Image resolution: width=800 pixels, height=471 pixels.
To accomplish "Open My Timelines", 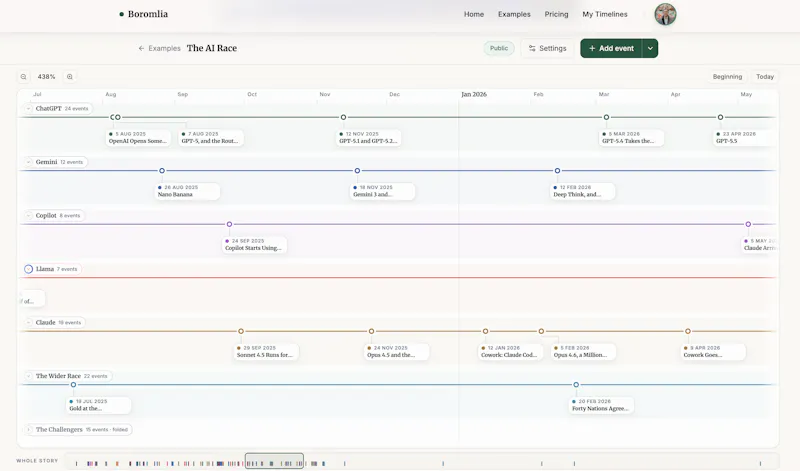I will click(x=605, y=14).
